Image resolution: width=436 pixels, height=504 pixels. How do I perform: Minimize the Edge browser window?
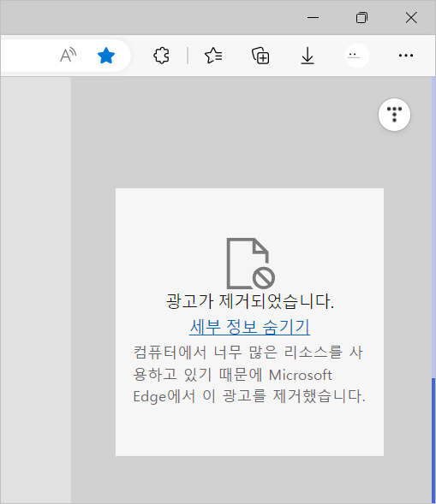(x=313, y=18)
